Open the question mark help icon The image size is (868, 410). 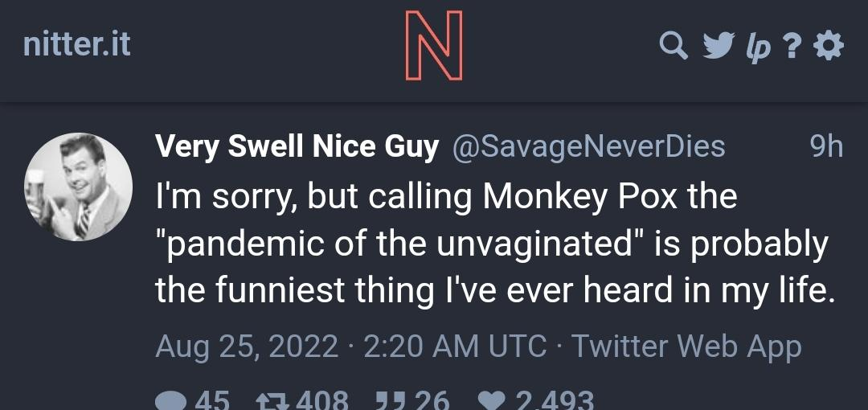[x=793, y=47]
